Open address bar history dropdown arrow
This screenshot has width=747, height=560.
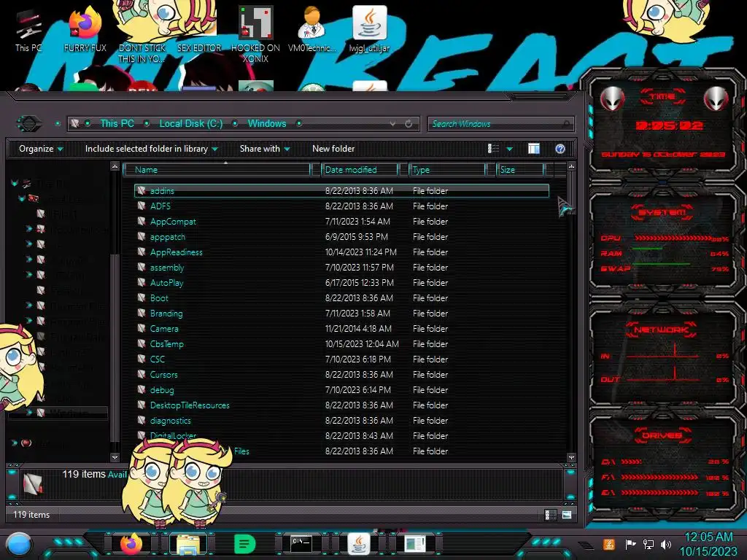tap(392, 124)
